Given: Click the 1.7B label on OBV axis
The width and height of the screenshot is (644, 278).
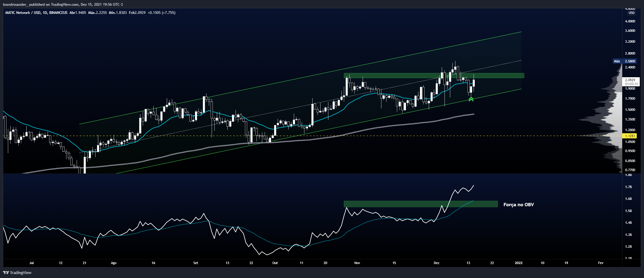Looking at the screenshot, I should (x=628, y=187).
